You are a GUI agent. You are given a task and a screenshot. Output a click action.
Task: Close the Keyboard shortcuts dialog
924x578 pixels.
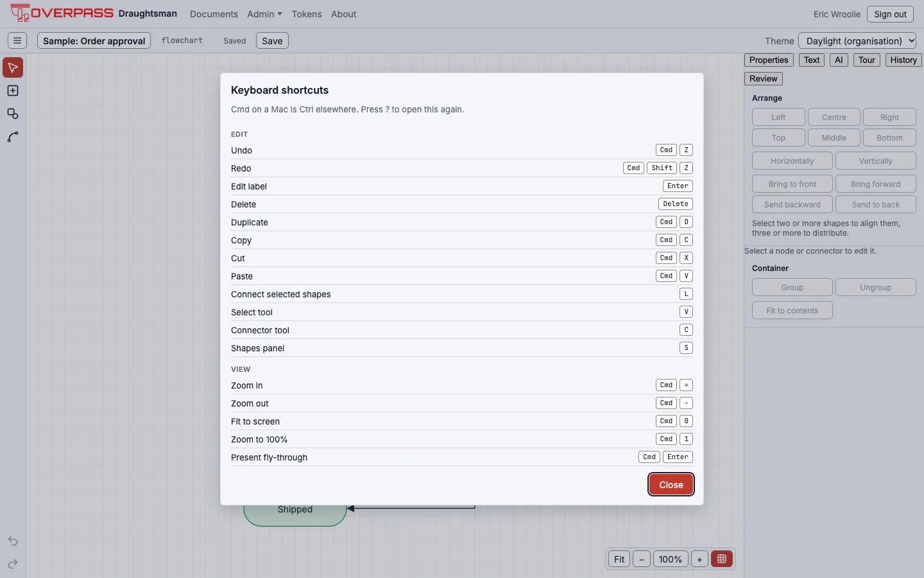coord(671,485)
